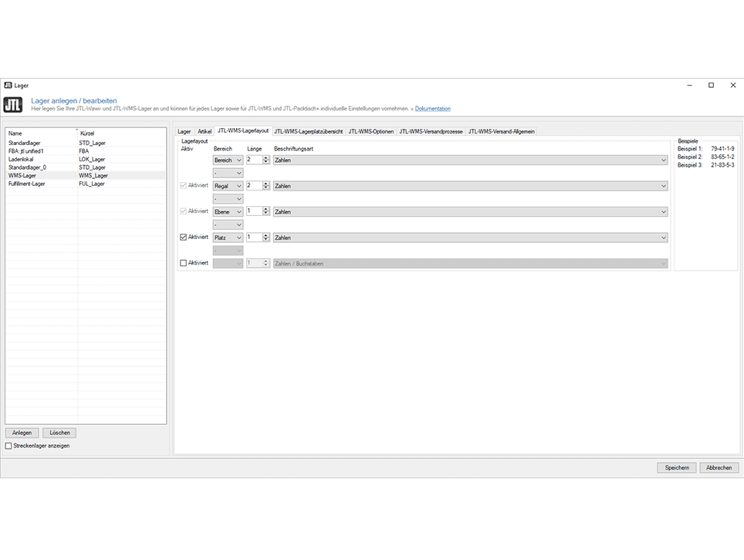The height and width of the screenshot is (560, 744).
Task: Click the Abbrechen button
Action: coord(719,467)
